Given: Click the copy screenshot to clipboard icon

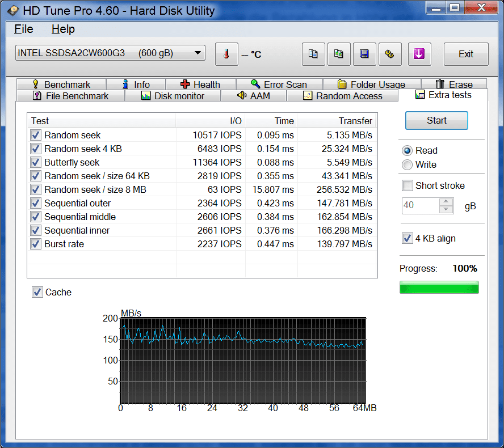Looking at the screenshot, I should [339, 54].
